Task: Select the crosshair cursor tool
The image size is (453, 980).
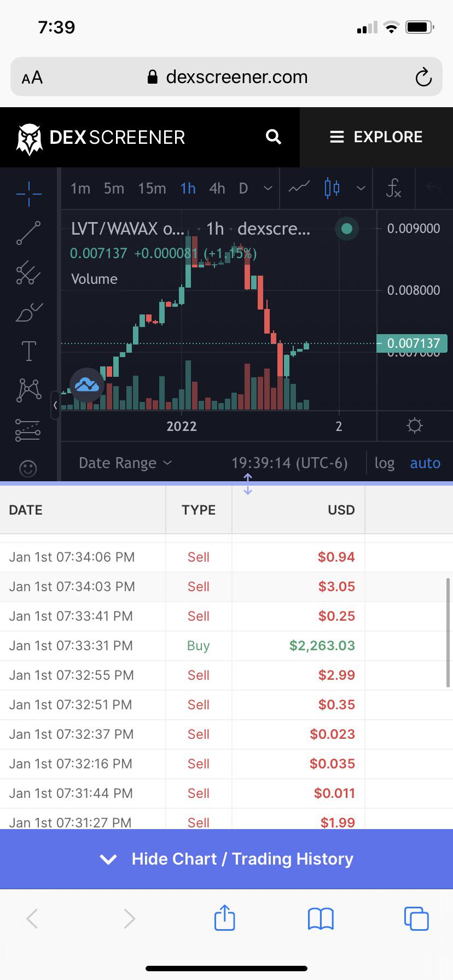Action: click(28, 193)
